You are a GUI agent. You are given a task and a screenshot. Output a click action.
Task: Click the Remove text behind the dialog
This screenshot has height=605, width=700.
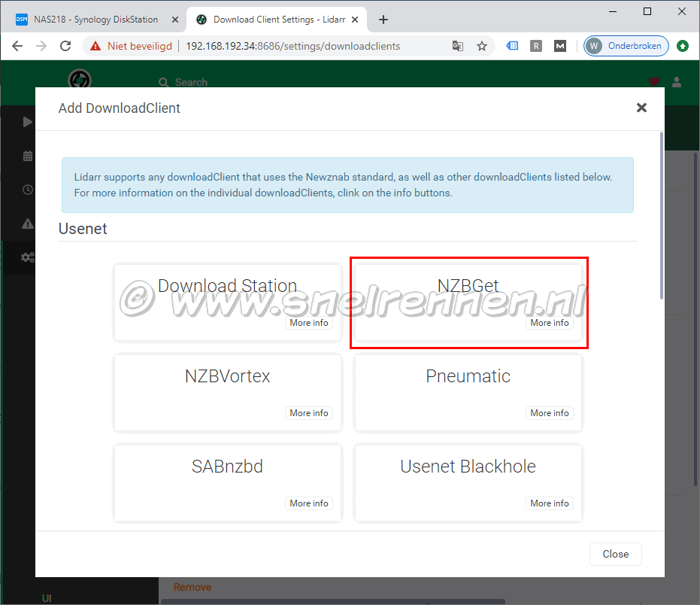192,587
